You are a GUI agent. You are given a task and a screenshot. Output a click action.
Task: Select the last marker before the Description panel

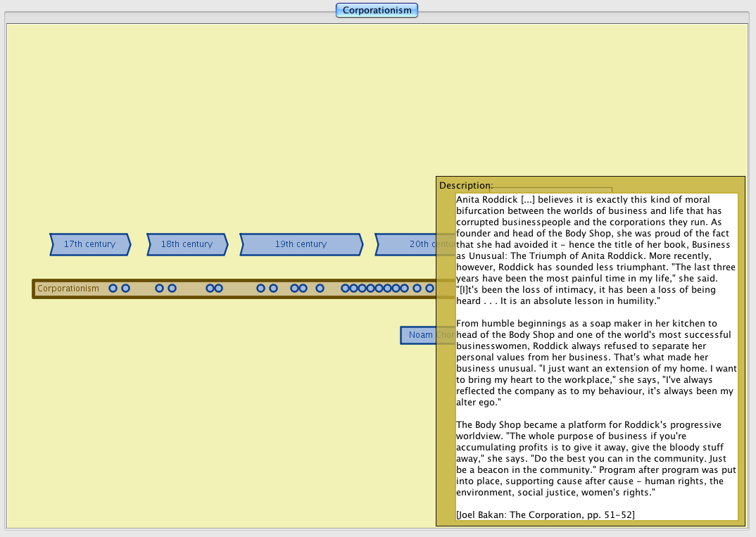coord(429,289)
